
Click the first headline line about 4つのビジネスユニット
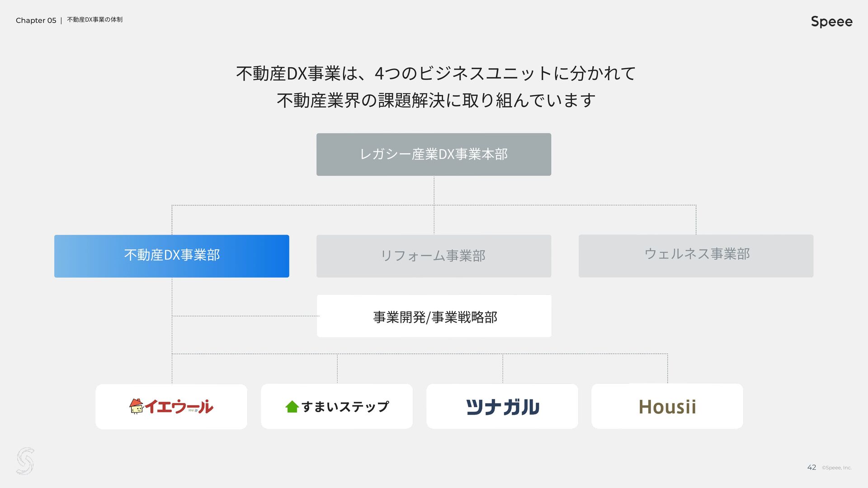tap(436, 73)
